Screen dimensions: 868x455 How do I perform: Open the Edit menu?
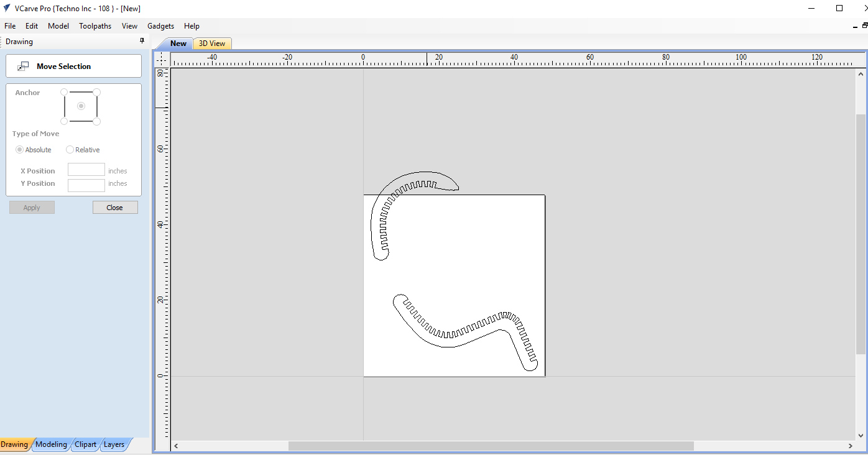[x=32, y=26]
